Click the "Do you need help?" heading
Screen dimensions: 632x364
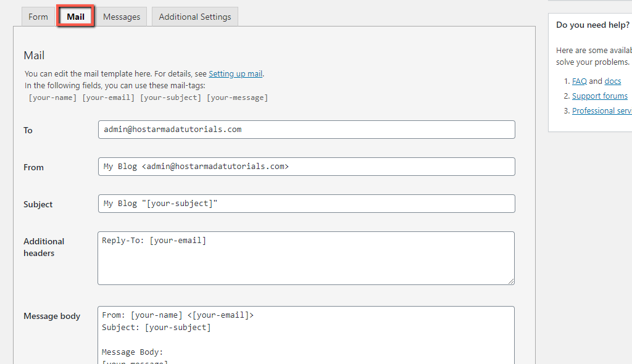click(x=593, y=25)
